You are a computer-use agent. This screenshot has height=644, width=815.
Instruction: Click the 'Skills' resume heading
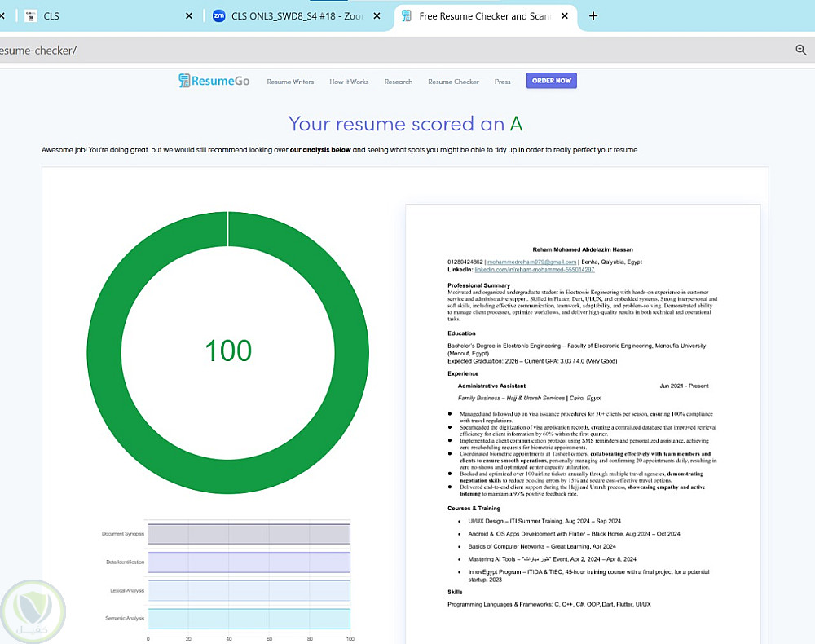[x=455, y=592]
